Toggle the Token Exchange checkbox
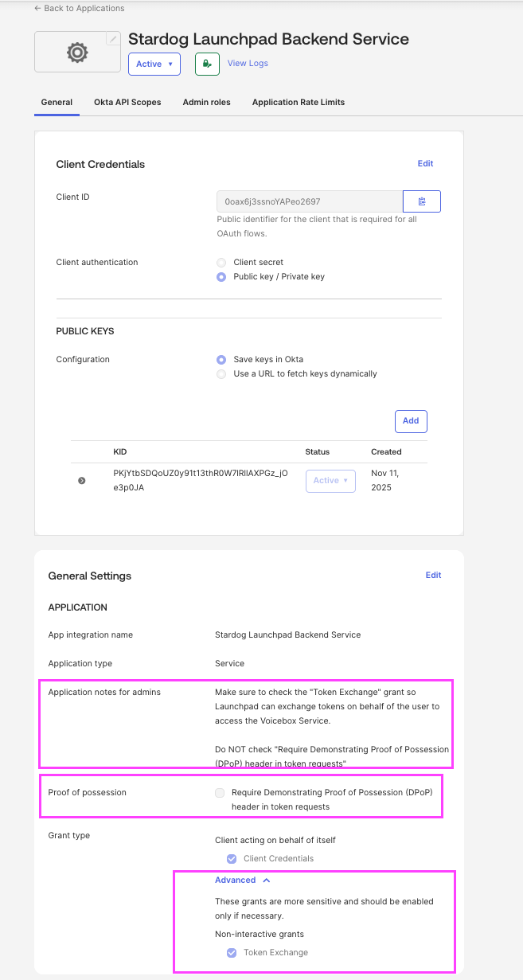This screenshot has height=980, width=523. pyautogui.click(x=232, y=953)
